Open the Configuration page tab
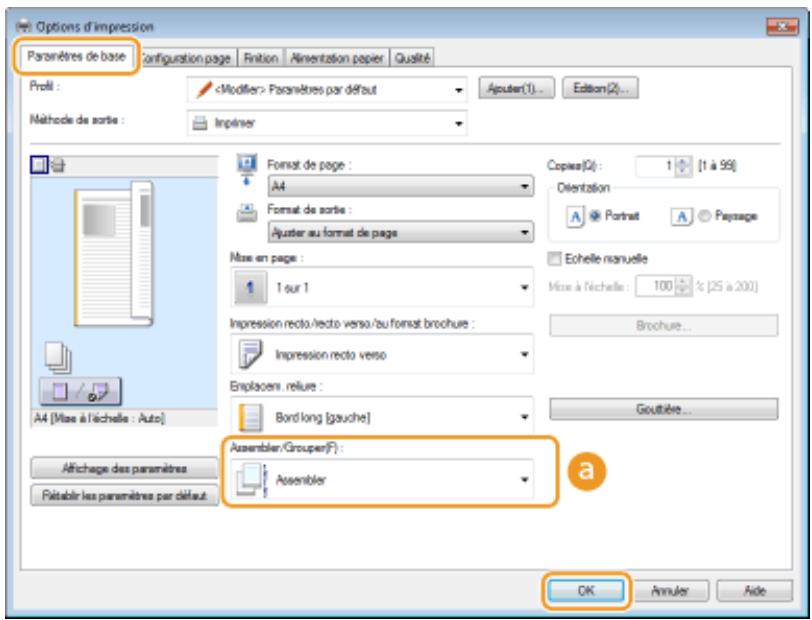The image size is (812, 620). coord(187,58)
